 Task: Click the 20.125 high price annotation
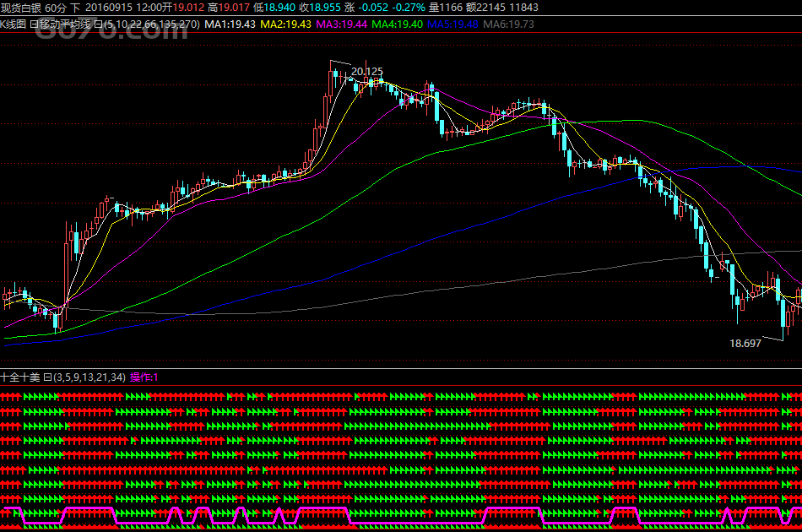click(366, 72)
